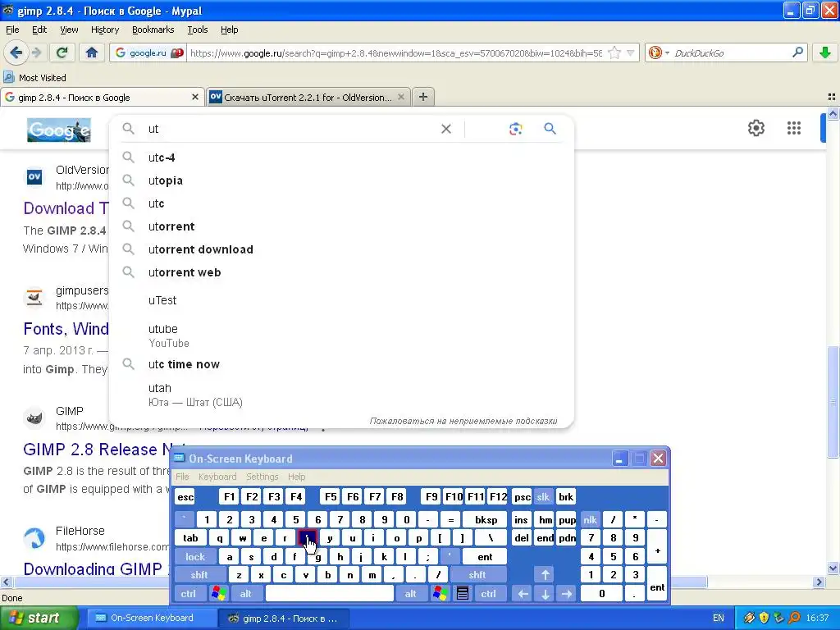Open the Settings menu in On-Screen Keyboard
Image resolution: width=840 pixels, height=630 pixels.
[x=262, y=477]
